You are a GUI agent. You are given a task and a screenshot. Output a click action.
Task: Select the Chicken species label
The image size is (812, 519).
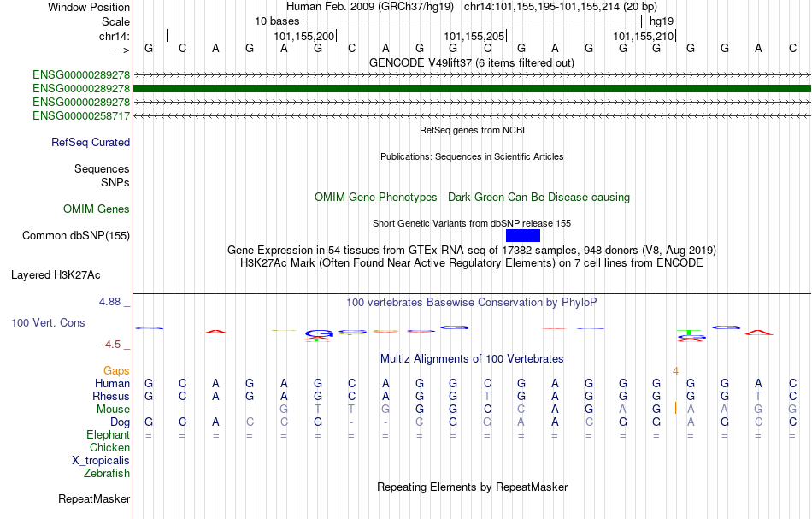(109, 447)
